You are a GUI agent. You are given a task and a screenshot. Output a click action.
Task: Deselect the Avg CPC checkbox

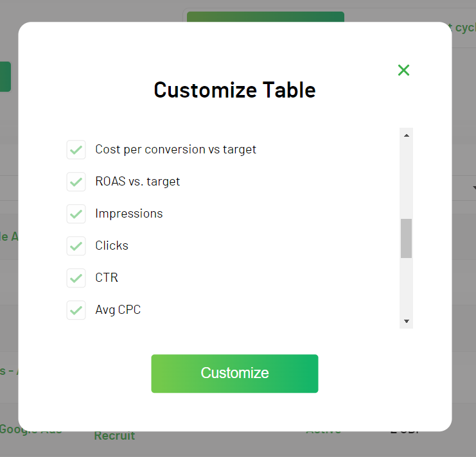click(x=76, y=310)
